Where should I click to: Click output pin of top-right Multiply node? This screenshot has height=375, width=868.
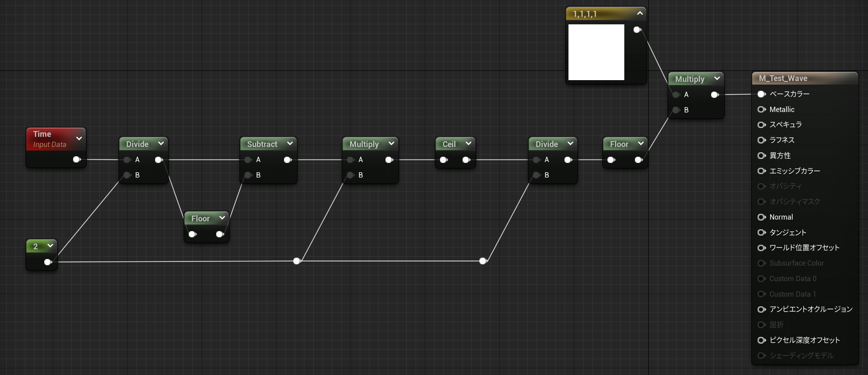coord(715,95)
